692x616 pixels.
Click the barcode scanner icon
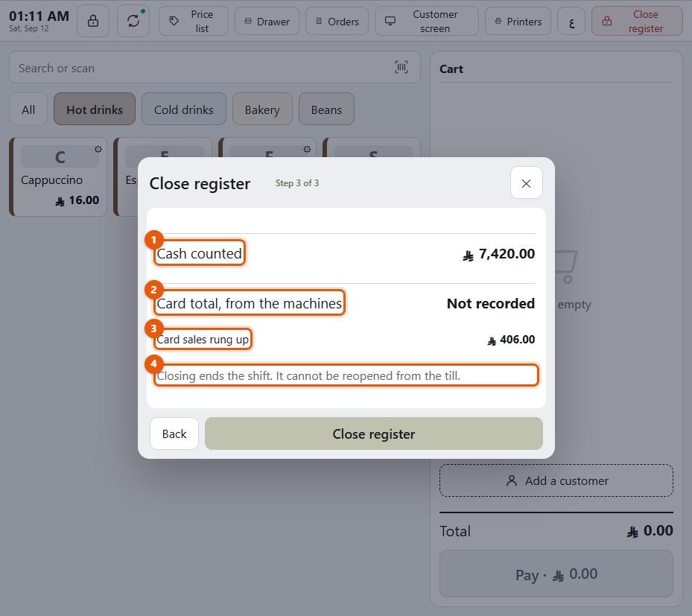coord(401,68)
